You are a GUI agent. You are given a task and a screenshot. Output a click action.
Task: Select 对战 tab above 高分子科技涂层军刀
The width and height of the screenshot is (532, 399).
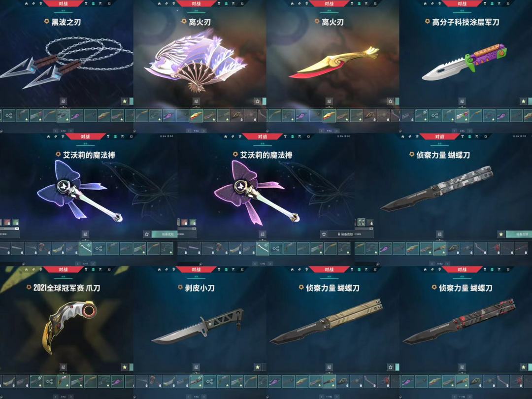click(462, 4)
